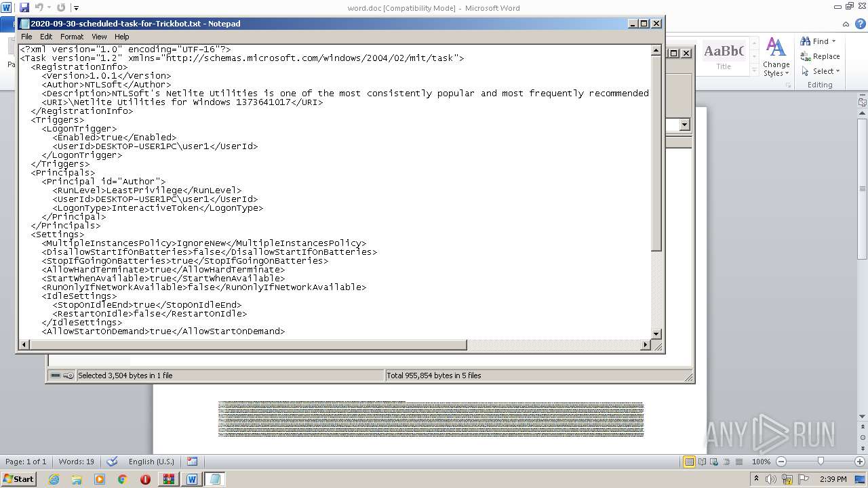Switch to Notepad taskbar button
The height and width of the screenshot is (488, 868).
pos(215,479)
